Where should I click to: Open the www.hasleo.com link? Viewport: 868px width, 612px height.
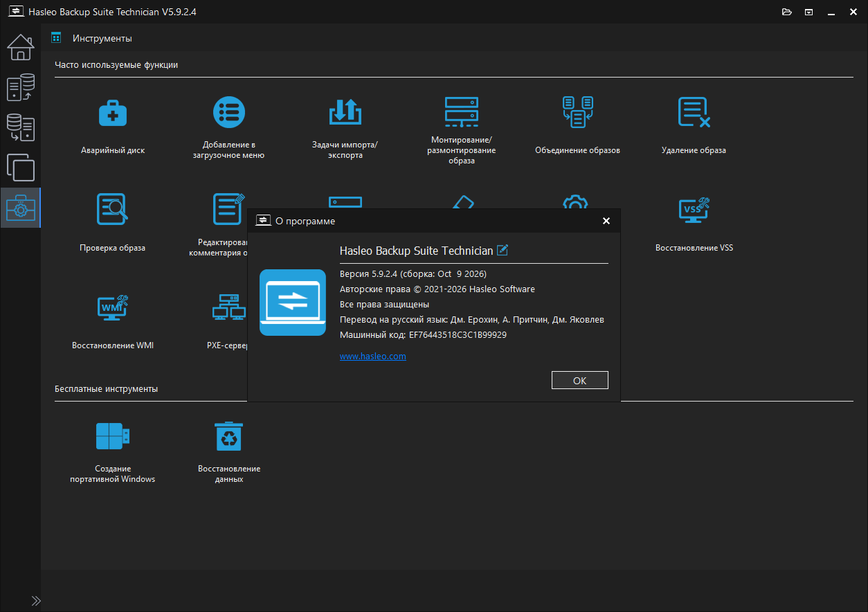pyautogui.click(x=373, y=357)
